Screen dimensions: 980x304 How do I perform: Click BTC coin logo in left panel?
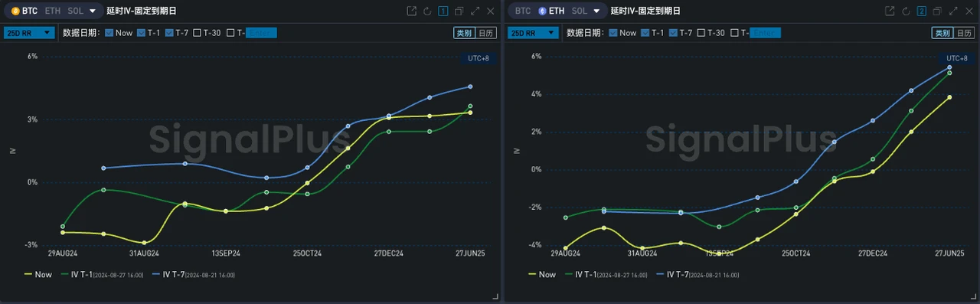(x=15, y=11)
